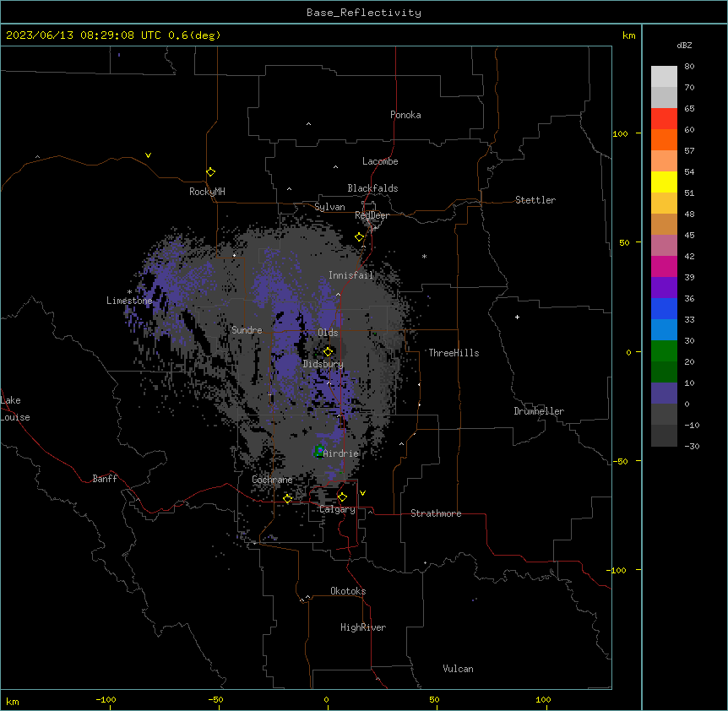This screenshot has width=728, height=711.
Task: Select the yellow diamond marker between Olds and Didsbury
Action: (328, 351)
